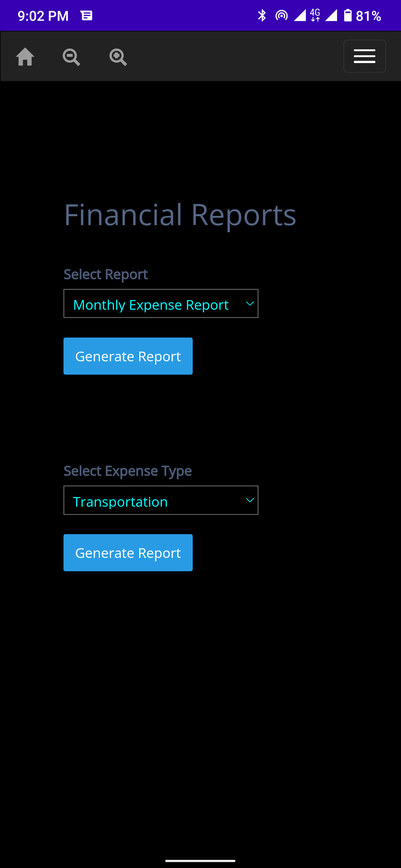This screenshot has height=868, width=401.
Task: Click the zoom out magnifier icon
Action: [71, 57]
